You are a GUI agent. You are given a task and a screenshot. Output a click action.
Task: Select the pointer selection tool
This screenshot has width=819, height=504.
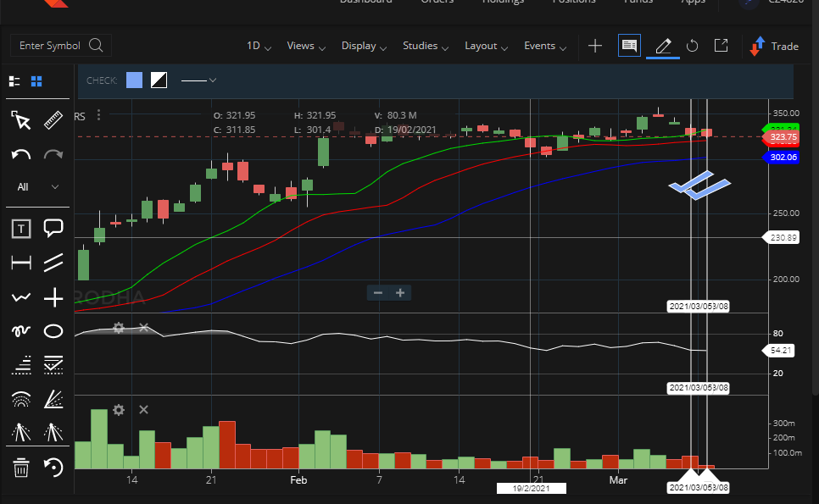(x=21, y=120)
